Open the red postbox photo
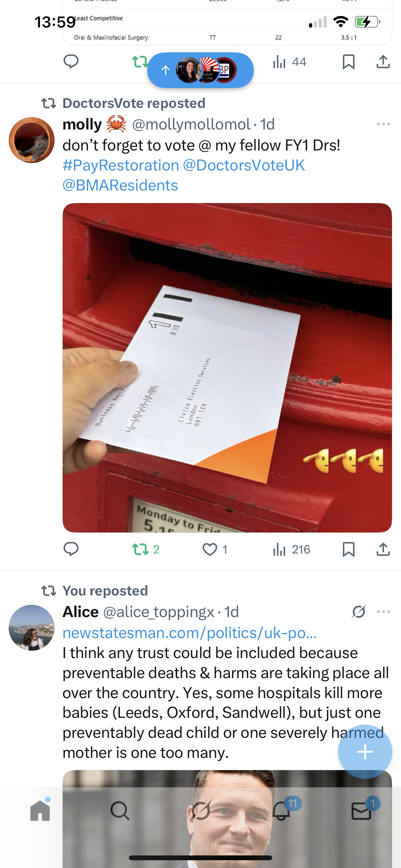 (x=227, y=367)
